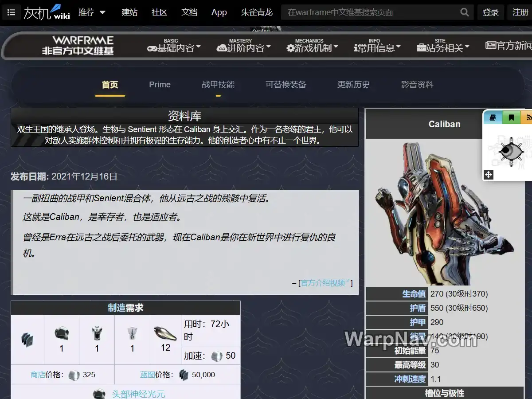Click the 注册 button
This screenshot has width=532, height=399.
click(520, 12)
